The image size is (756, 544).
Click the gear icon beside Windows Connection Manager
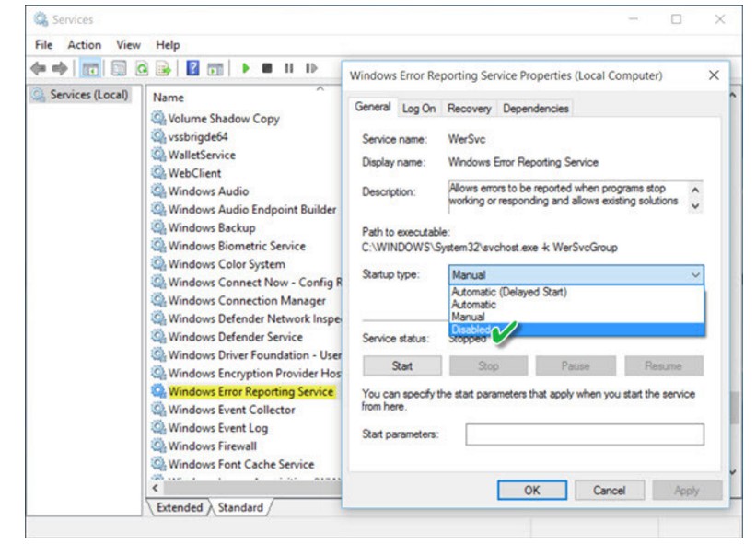coord(158,300)
